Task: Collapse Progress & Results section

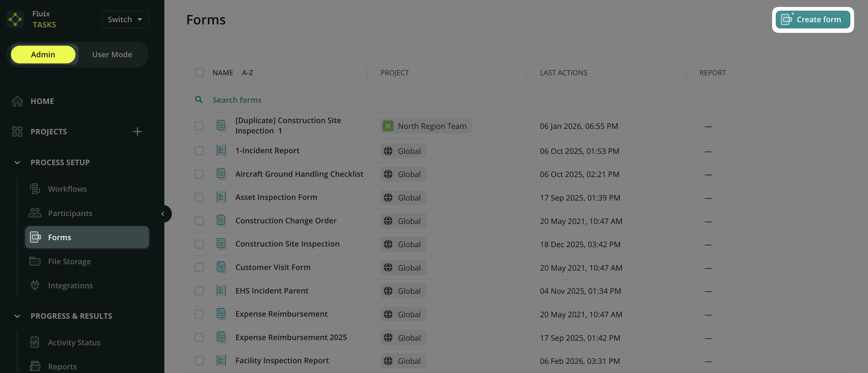Action: 17,316
